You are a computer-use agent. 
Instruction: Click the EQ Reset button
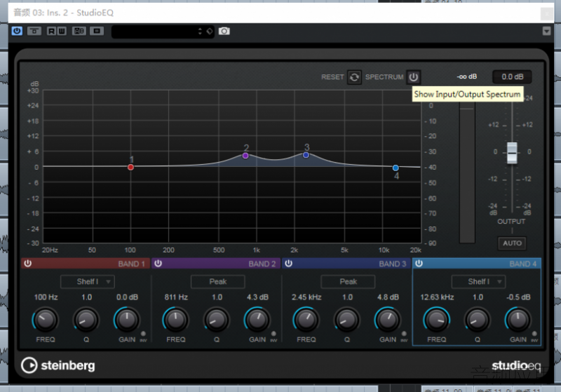coord(354,77)
